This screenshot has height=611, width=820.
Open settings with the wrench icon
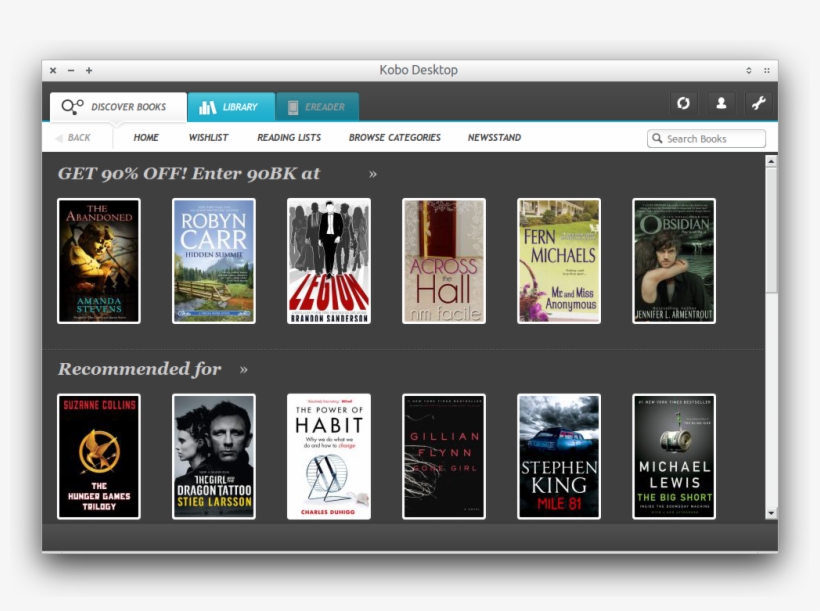[x=757, y=103]
